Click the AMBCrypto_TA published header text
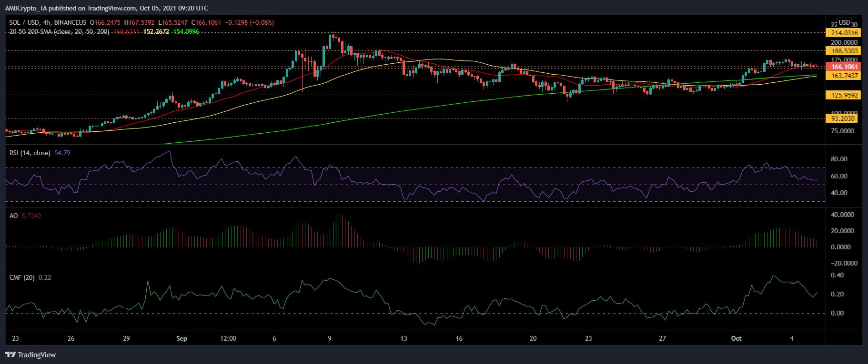The height and width of the screenshot is (364, 868). [106, 8]
